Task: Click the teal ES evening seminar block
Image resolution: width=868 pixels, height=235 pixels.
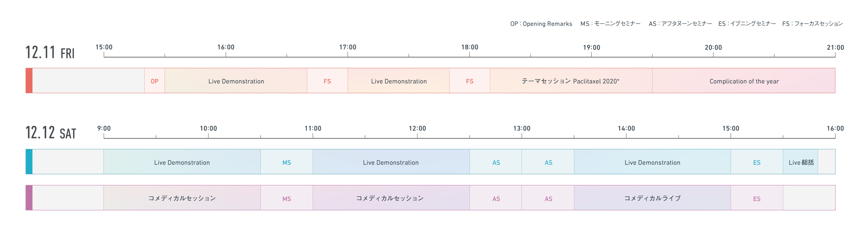Action: pyautogui.click(x=757, y=162)
